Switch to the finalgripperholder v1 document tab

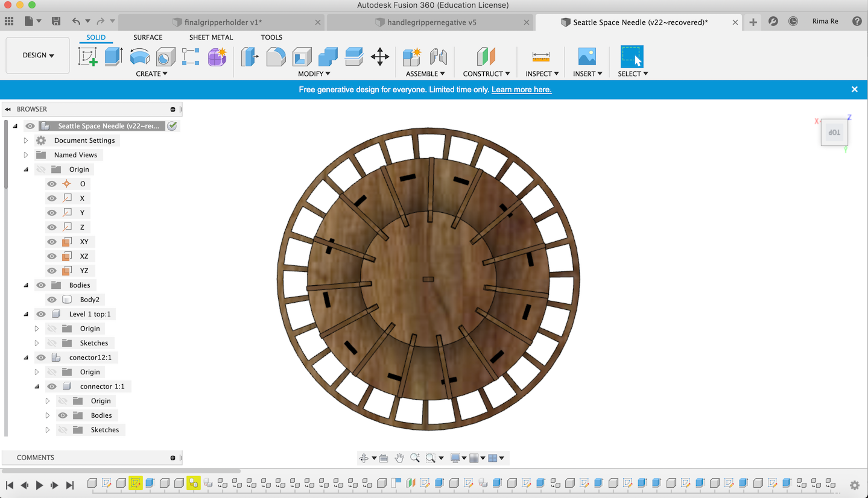[222, 22]
